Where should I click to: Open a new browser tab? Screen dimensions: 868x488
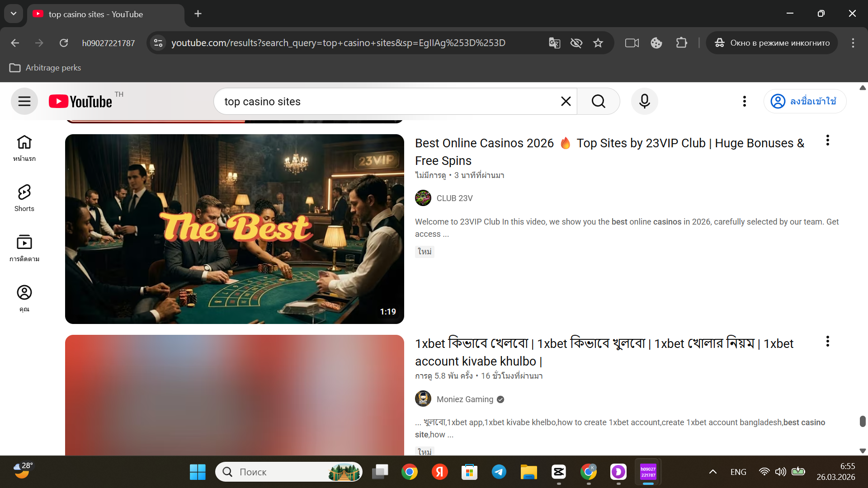[198, 14]
